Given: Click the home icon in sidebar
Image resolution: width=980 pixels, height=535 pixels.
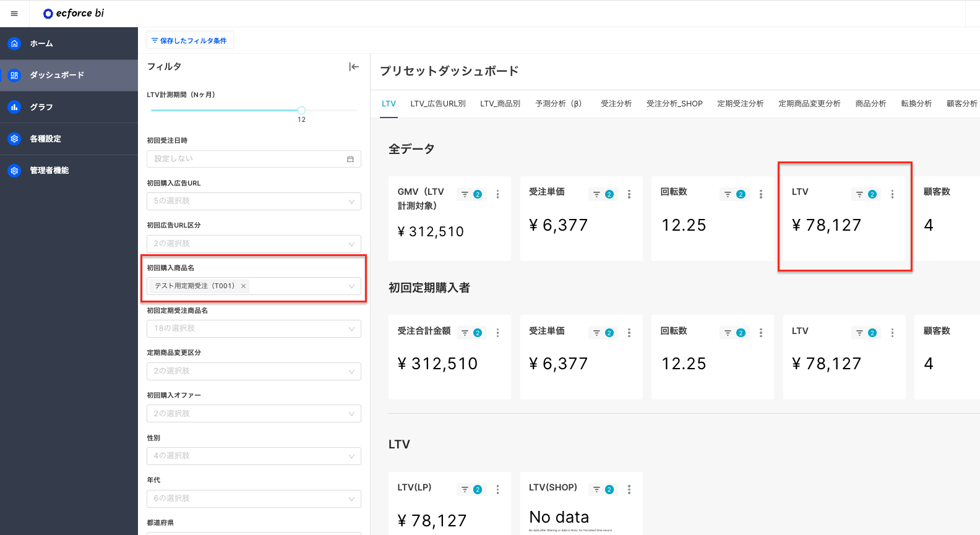Looking at the screenshot, I should click(x=14, y=44).
